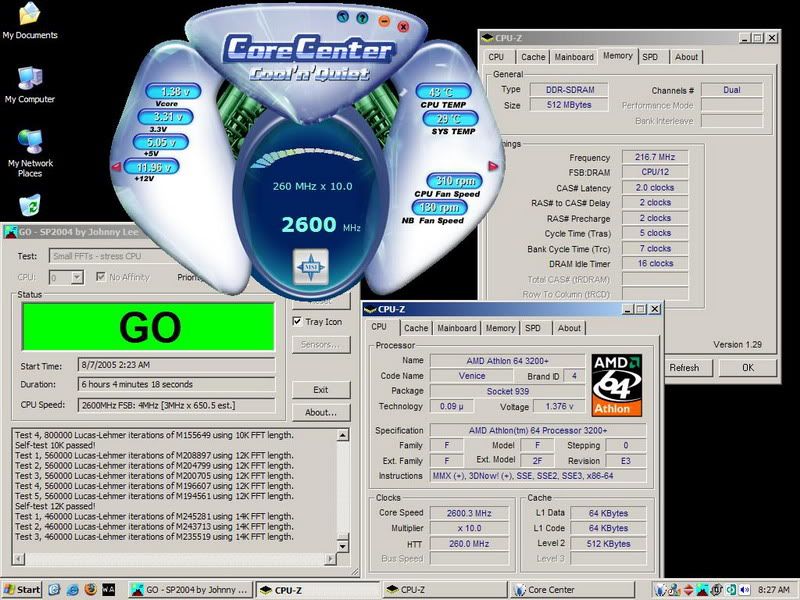Select the GO - SP2004 taskbar button
The image size is (800, 600).
pyautogui.click(x=190, y=589)
